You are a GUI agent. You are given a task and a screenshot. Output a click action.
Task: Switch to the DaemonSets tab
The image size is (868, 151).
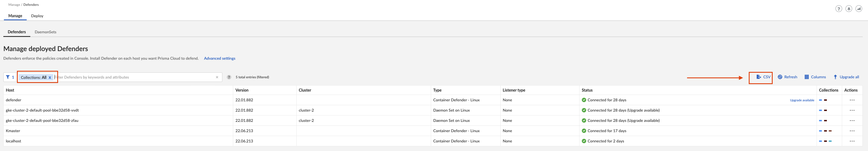point(46,32)
